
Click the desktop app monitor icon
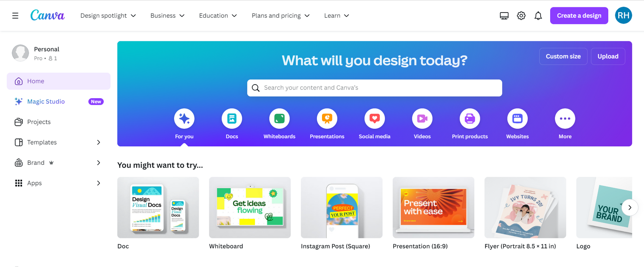pyautogui.click(x=504, y=15)
